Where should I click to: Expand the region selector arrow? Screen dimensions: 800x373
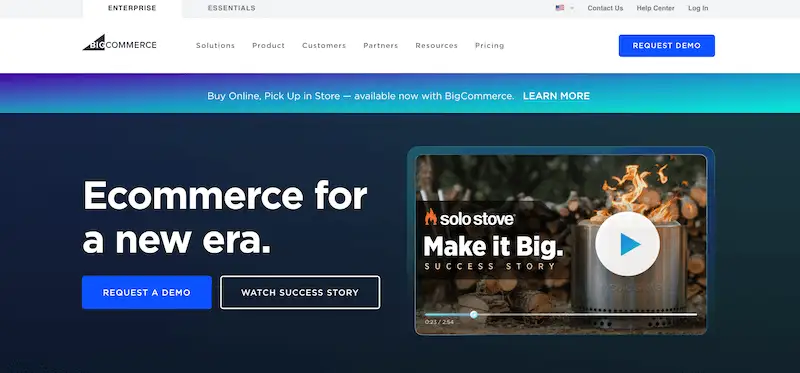(572, 8)
